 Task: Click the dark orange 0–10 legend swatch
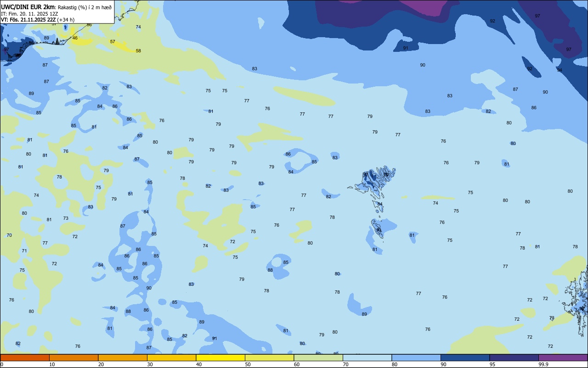[x=25, y=357]
